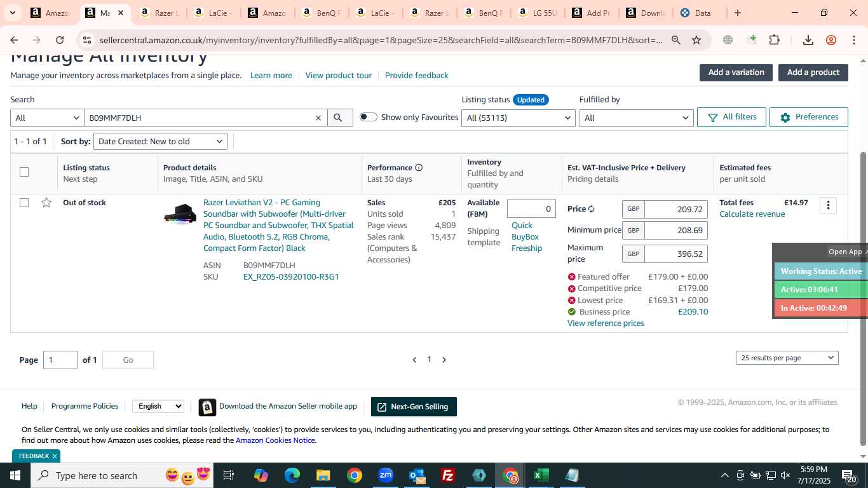Open the Chrome extensions puzzle icon

click(774, 40)
